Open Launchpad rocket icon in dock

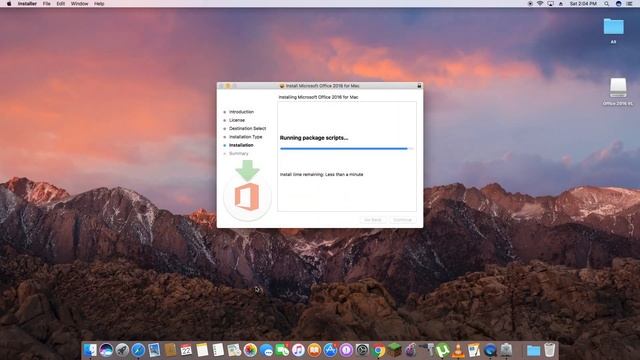point(122,350)
